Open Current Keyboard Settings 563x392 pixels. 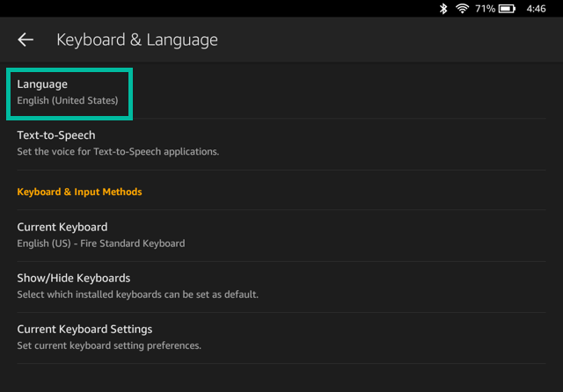point(84,329)
